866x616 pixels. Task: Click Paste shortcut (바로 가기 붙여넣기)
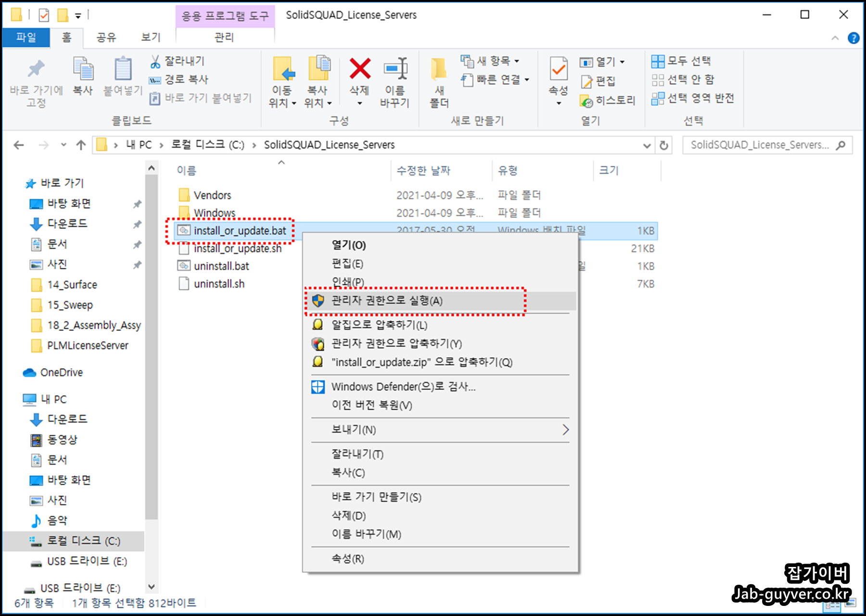tap(200, 98)
